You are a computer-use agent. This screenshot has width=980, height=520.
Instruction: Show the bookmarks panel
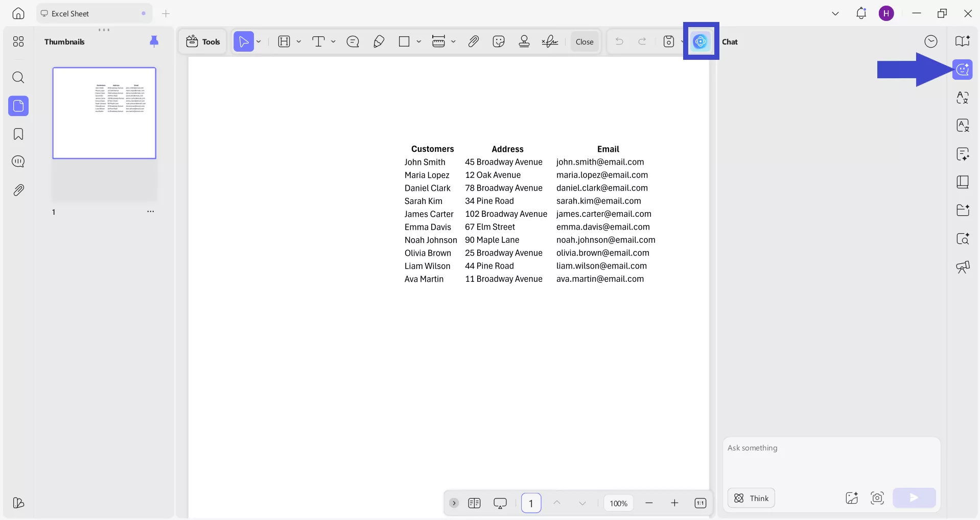tap(18, 134)
